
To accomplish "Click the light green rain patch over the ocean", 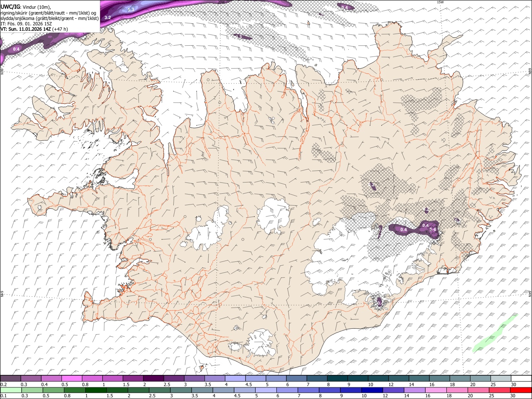I will (x=495, y=333).
